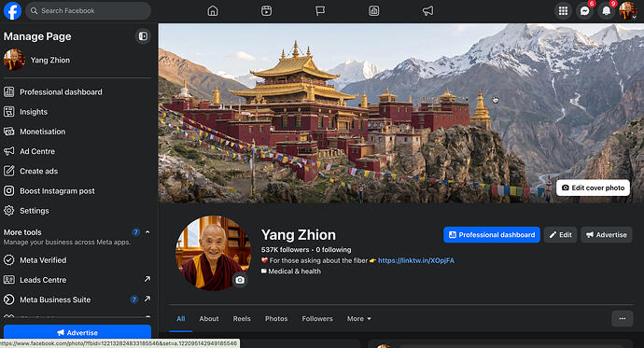Viewport: 644px width, 348px height.
Task: Click the Edit cover photo button
Action: [593, 188]
